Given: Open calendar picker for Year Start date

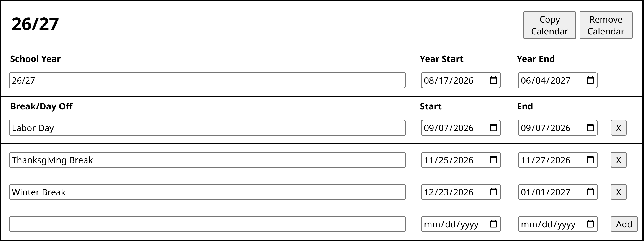Looking at the screenshot, I should click(493, 80).
